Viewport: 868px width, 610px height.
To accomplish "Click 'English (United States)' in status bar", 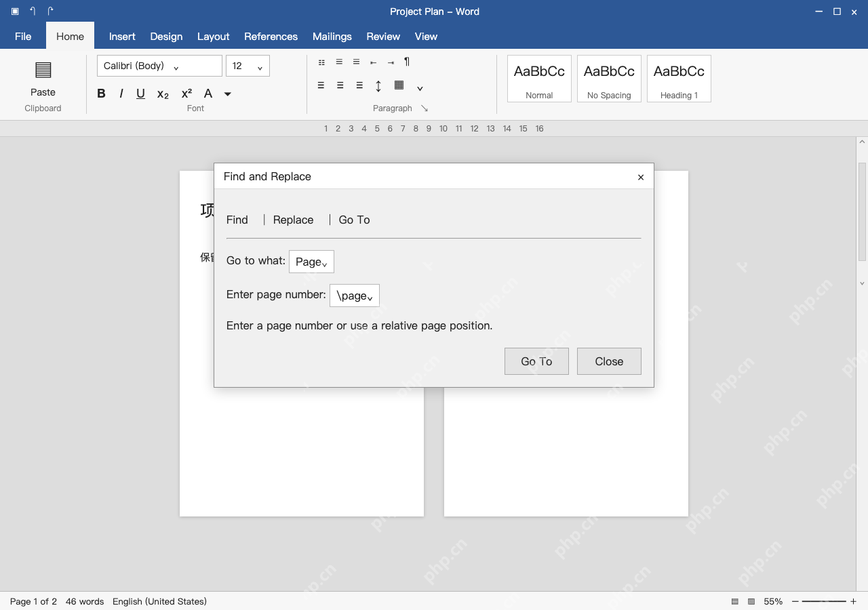I will click(159, 601).
